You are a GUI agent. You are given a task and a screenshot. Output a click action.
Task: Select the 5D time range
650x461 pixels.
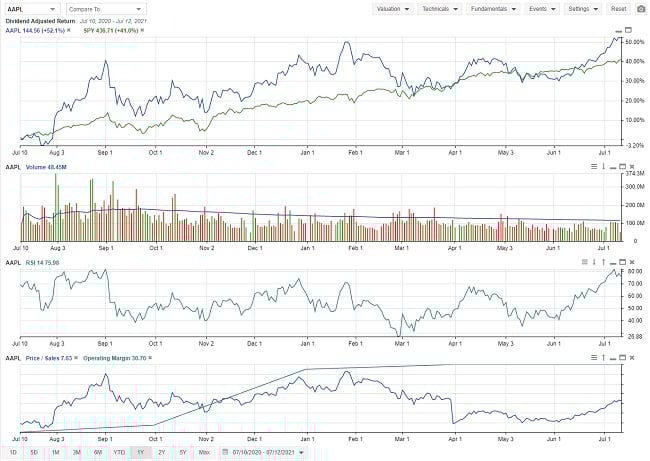[34, 452]
